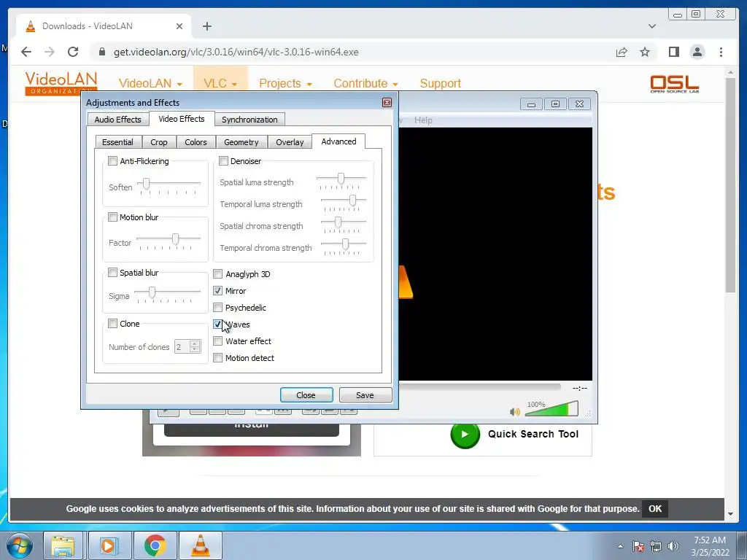The width and height of the screenshot is (747, 560).
Task: Switch to Chrome via taskbar icon
Action: [x=155, y=545]
